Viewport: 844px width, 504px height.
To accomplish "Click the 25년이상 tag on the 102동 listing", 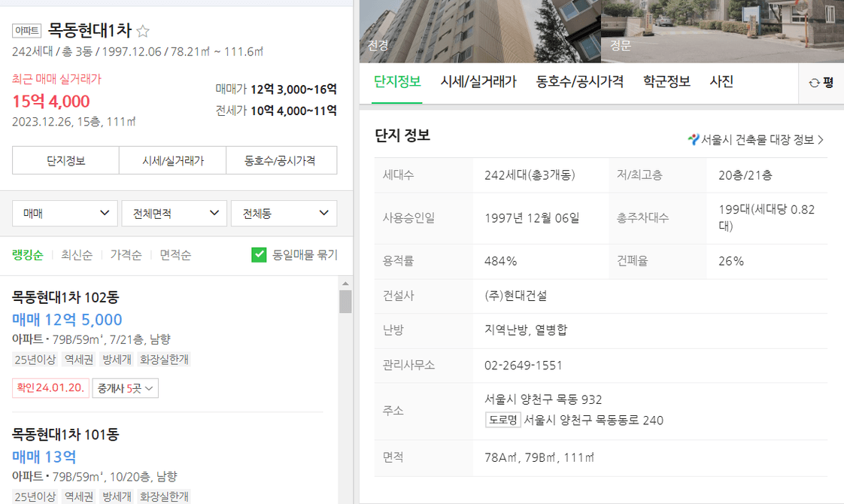I will click(x=35, y=360).
